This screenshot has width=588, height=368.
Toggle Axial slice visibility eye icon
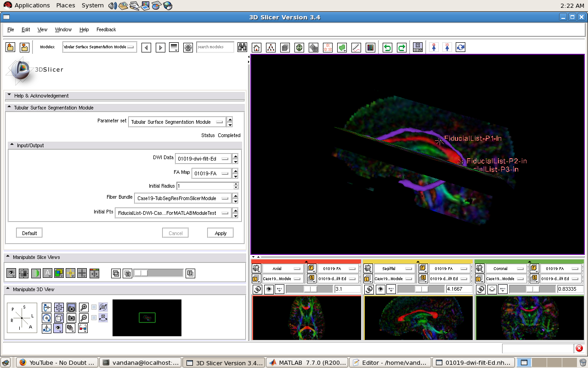pyautogui.click(x=268, y=289)
